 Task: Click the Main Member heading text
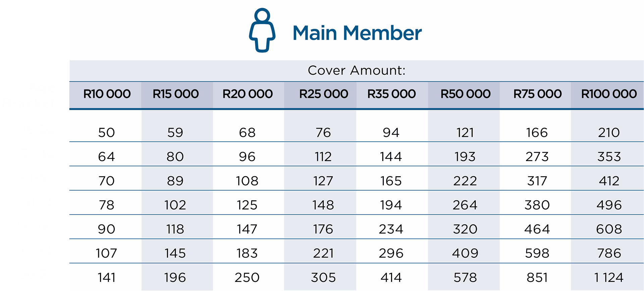point(357,33)
